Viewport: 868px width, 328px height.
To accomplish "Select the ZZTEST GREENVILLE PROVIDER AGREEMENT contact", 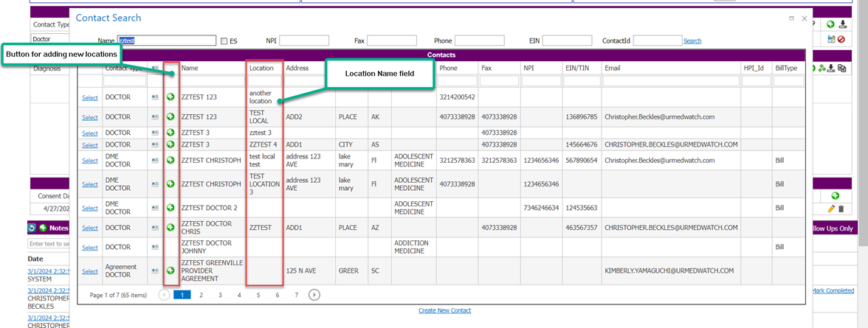I will (90, 271).
